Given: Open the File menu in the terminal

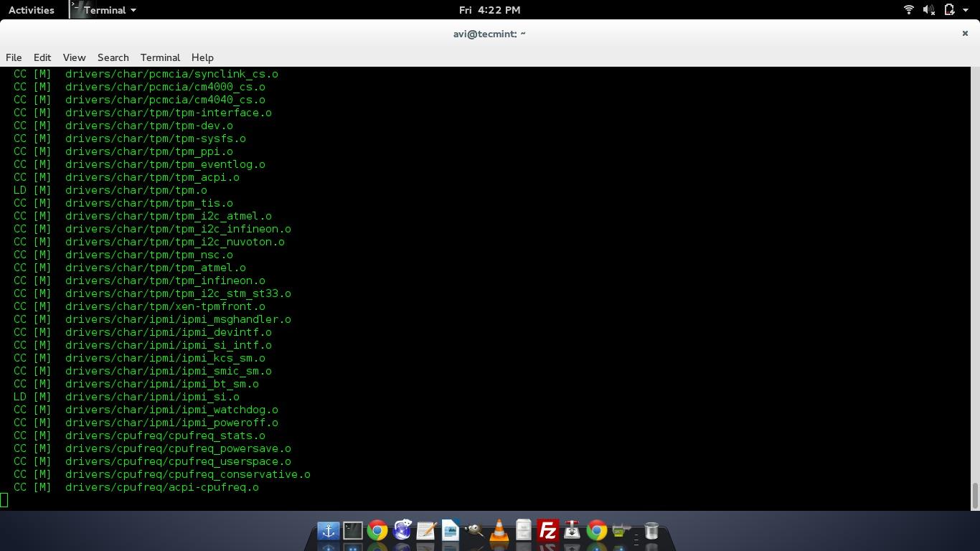Looking at the screenshot, I should [x=14, y=57].
